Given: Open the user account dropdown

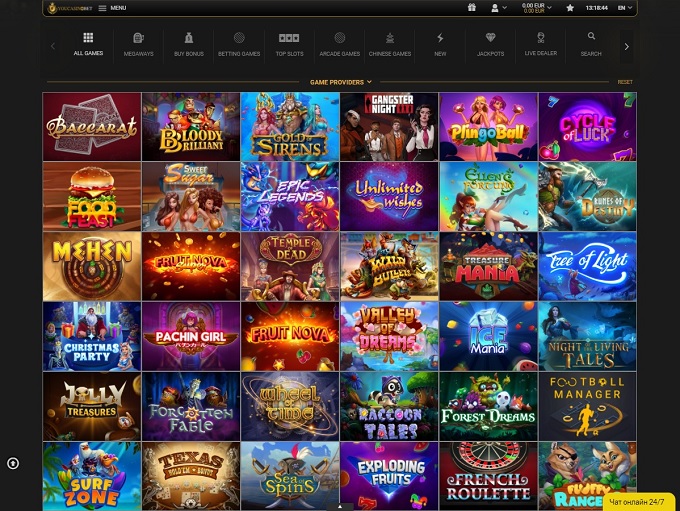Looking at the screenshot, I should pyautogui.click(x=496, y=7).
